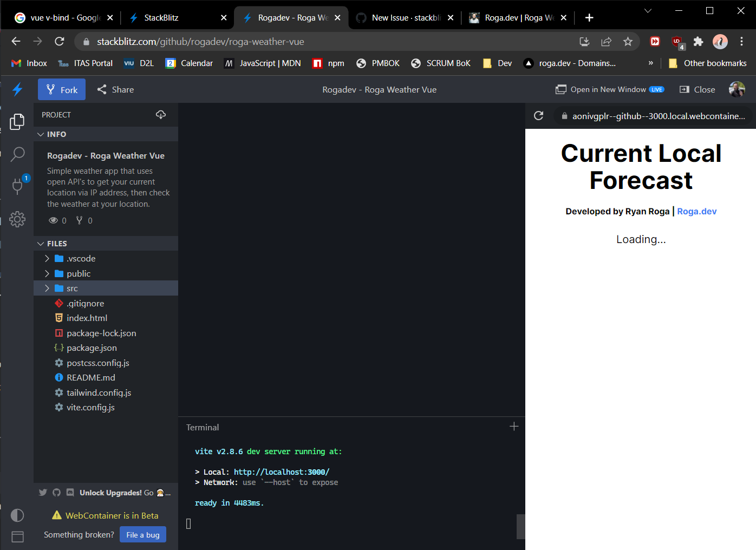This screenshot has height=550, width=756.
Task: Add a new terminal with plus icon
Action: [x=513, y=427]
